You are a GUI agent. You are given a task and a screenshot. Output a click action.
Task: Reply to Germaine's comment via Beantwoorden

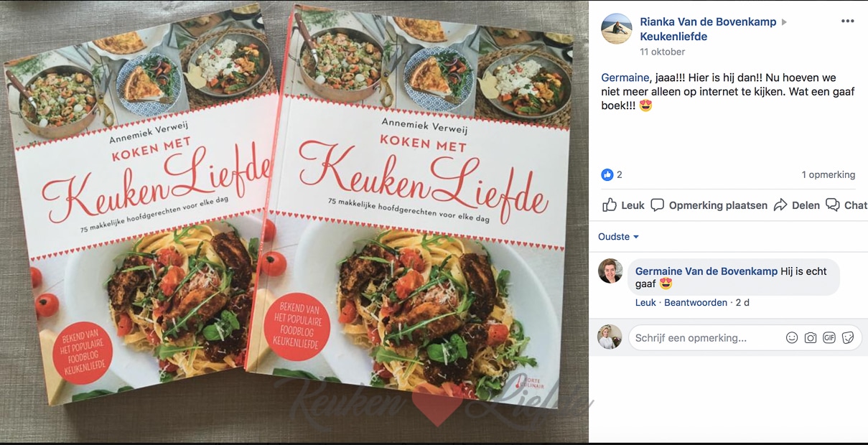[696, 303]
